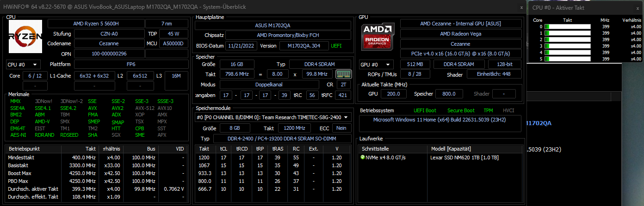Close the System-Überblick window
644x206 pixels.
[521, 7]
